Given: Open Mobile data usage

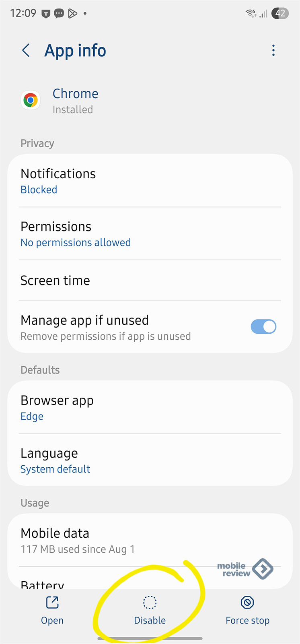Looking at the screenshot, I should (150, 540).
